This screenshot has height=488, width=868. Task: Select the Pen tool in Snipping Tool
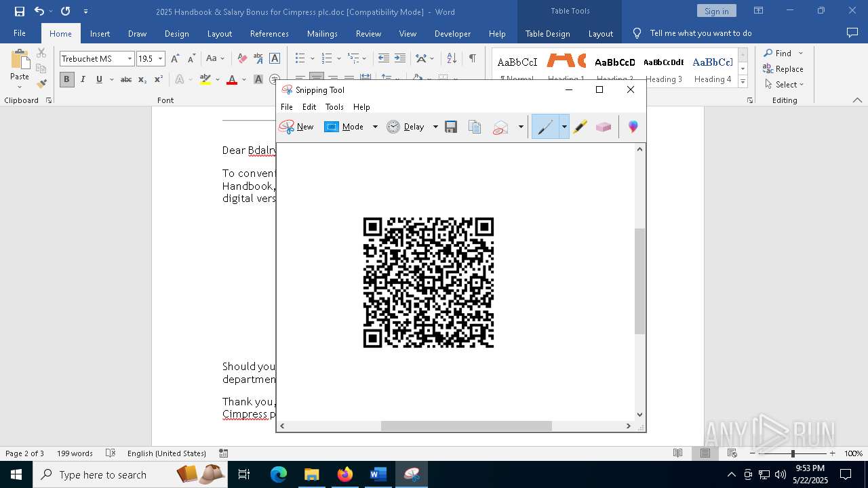coord(545,127)
